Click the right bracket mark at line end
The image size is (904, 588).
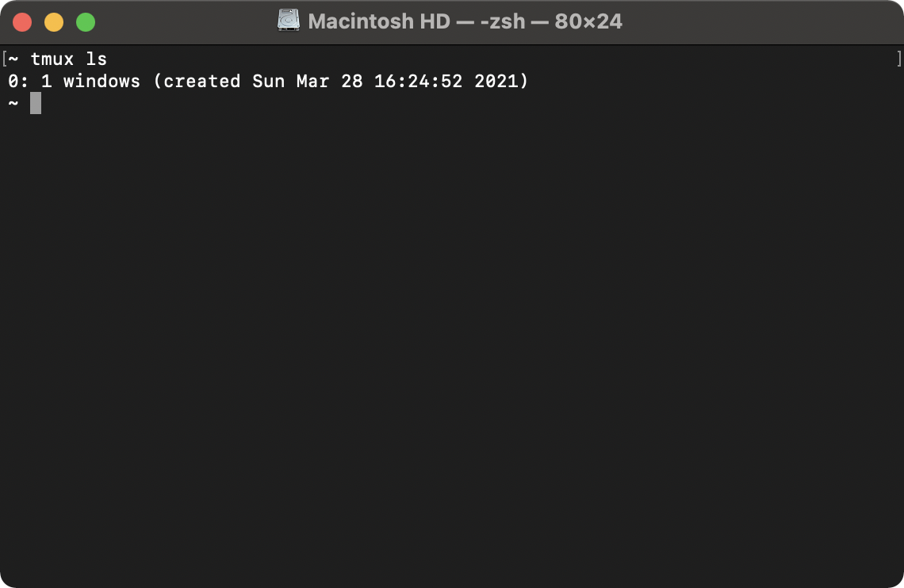coord(899,59)
